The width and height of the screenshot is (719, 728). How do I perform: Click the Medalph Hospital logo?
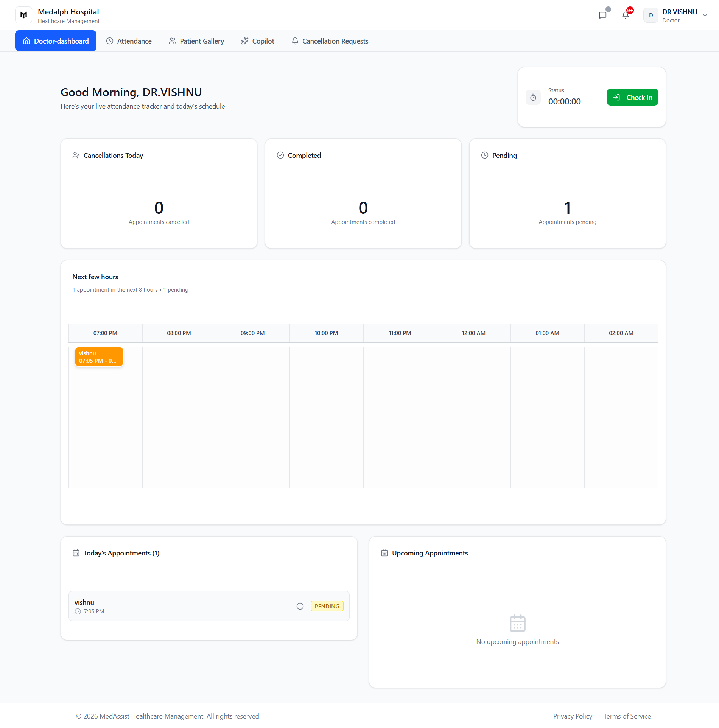click(x=23, y=14)
